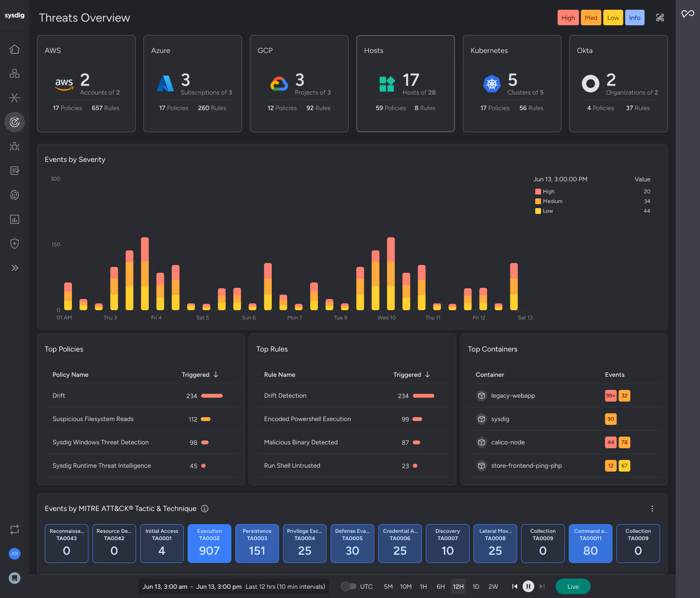Viewport: 700px width, 598px height.
Task: Toggle the Low severity filter
Action: coord(613,18)
